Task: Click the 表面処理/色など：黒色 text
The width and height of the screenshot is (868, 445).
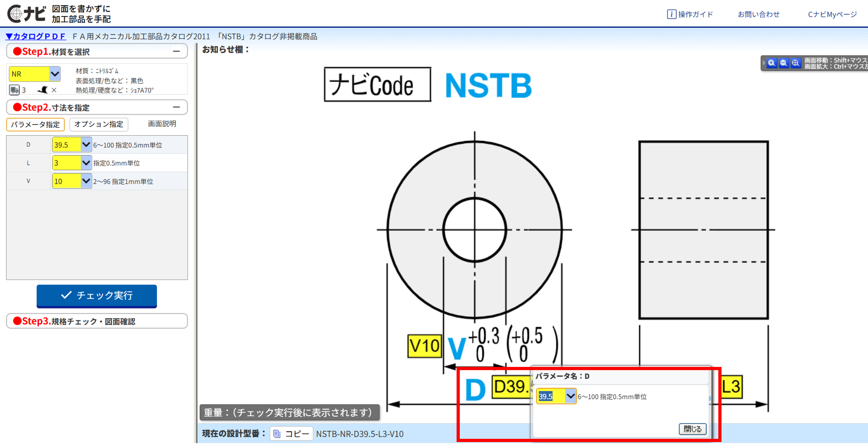Action: [109, 81]
